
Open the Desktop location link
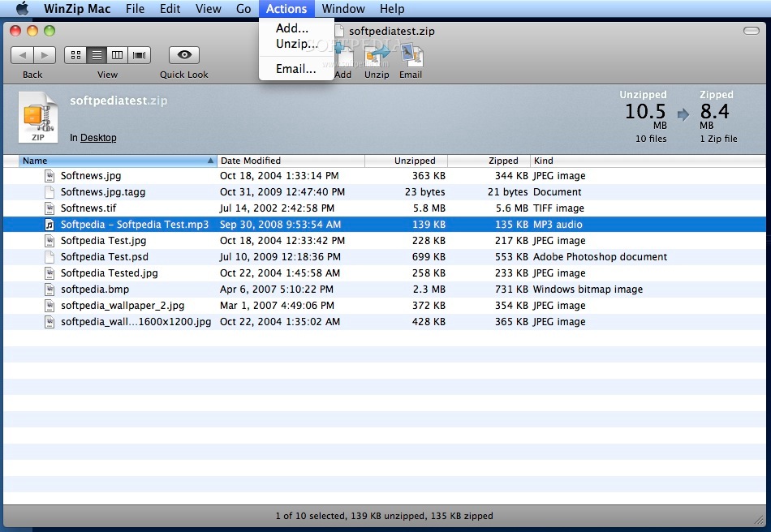pyautogui.click(x=98, y=138)
